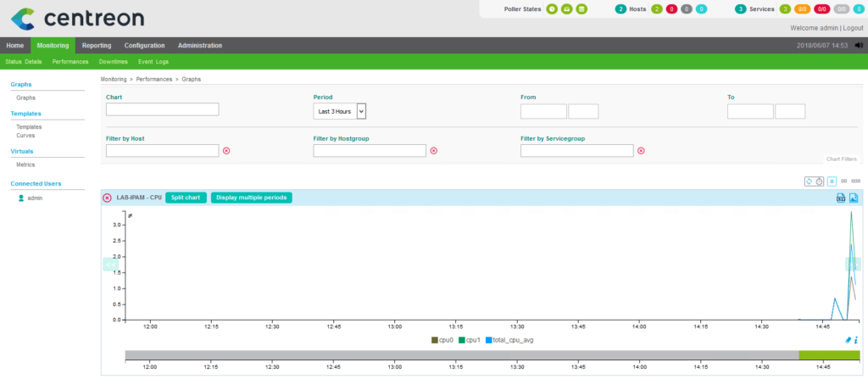Click the pencil icon below the chart

click(848, 340)
